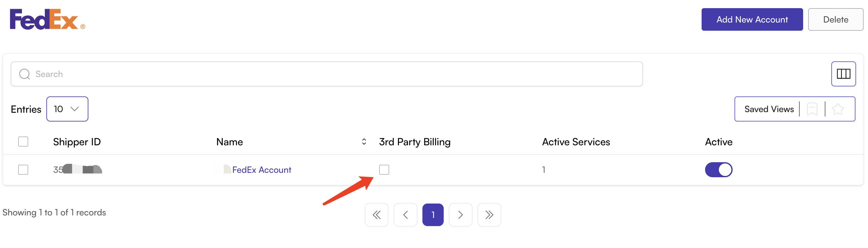The image size is (868, 248).
Task: Enable 3rd Party Billing checkbox
Action: (x=384, y=170)
